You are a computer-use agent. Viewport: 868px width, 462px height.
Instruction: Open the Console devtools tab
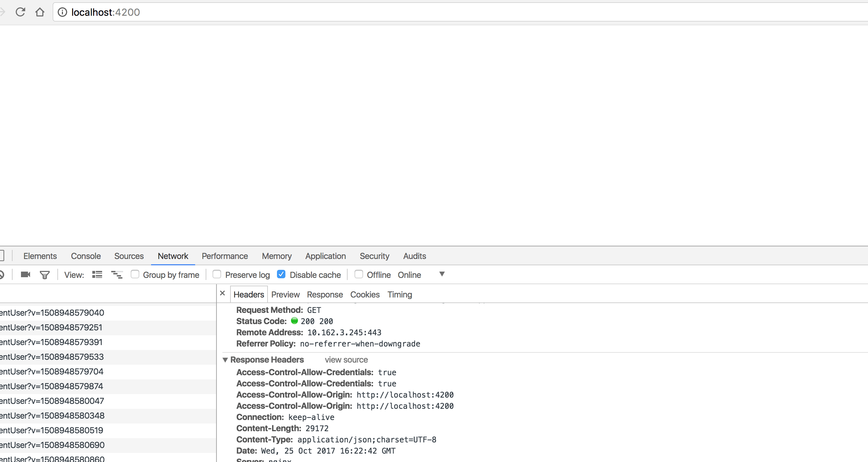click(x=86, y=256)
